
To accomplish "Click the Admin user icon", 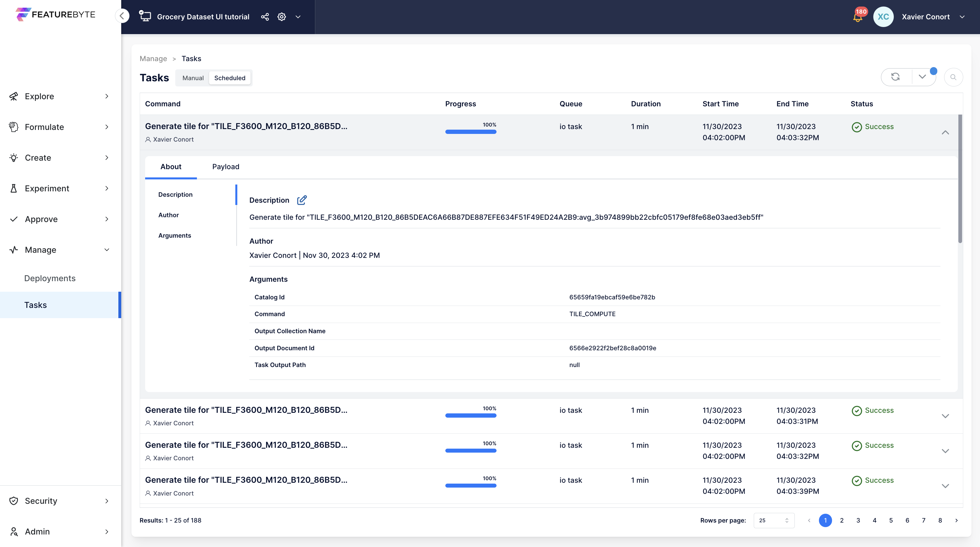I will point(14,531).
